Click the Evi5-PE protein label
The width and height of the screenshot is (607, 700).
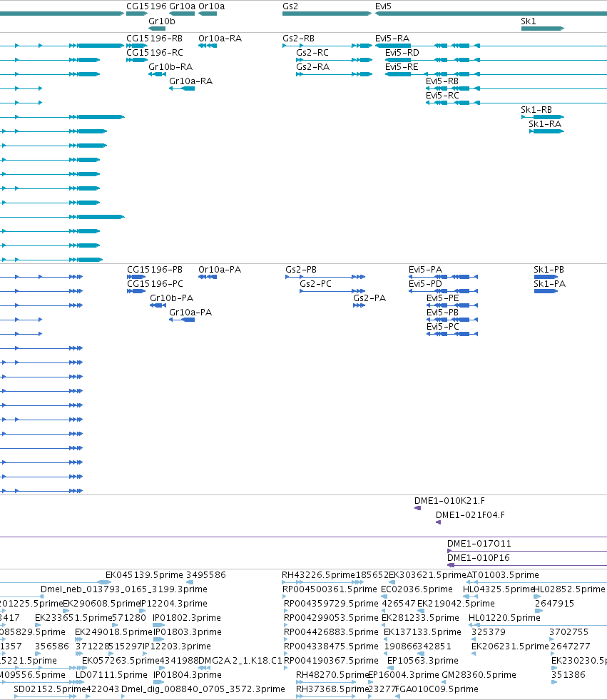[443, 298]
